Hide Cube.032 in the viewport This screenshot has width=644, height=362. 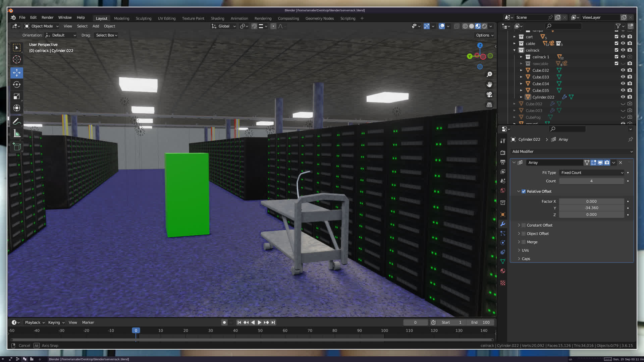pos(623,70)
